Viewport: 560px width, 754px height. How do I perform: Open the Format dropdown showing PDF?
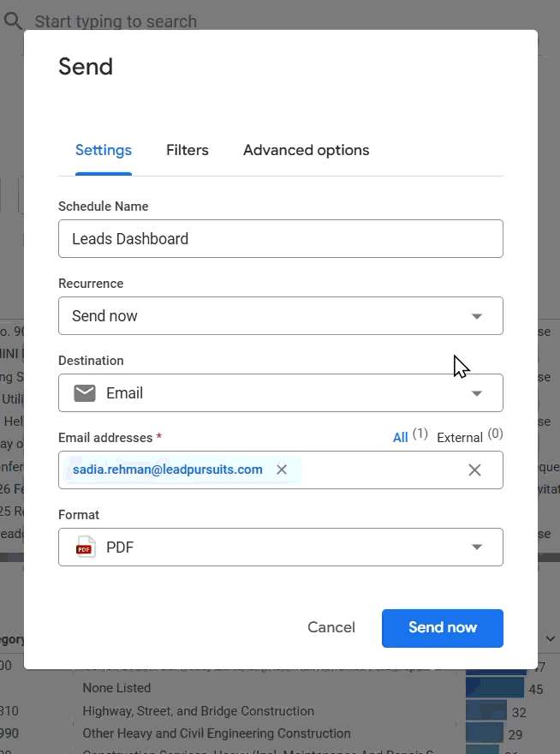281,547
